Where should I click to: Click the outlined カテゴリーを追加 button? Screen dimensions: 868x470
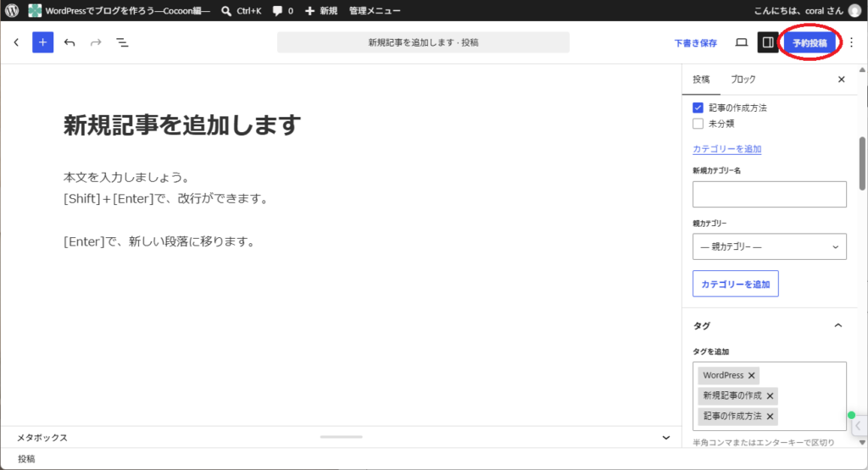point(736,284)
